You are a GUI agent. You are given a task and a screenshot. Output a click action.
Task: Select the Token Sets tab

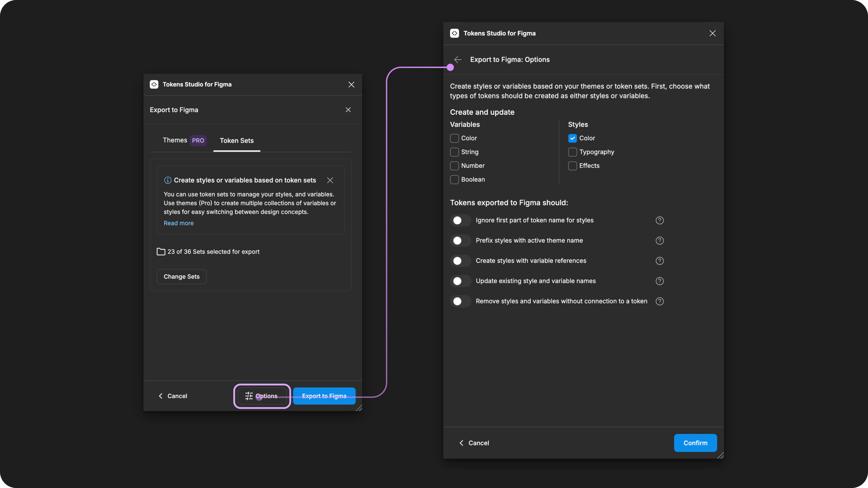pyautogui.click(x=236, y=141)
